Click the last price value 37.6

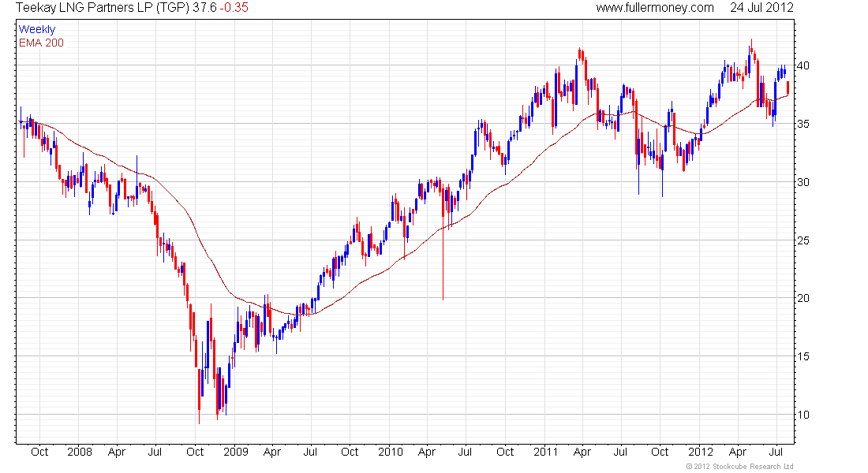(205, 7)
